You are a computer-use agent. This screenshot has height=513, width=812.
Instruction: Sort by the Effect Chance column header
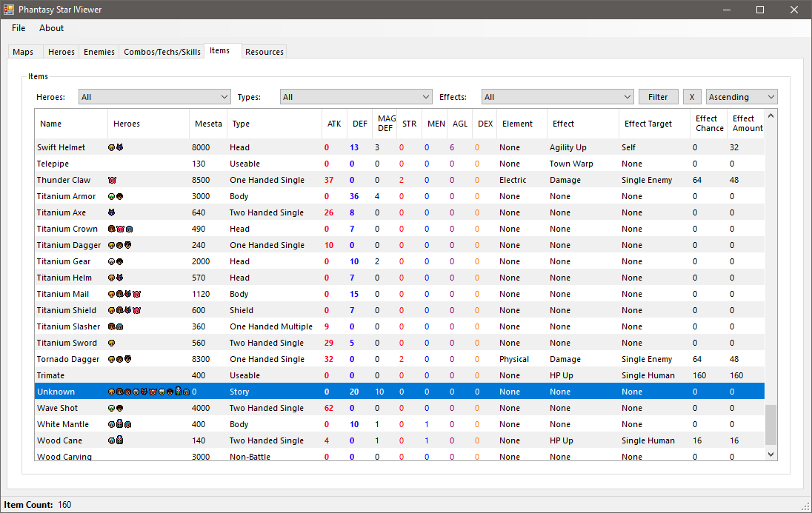709,124
